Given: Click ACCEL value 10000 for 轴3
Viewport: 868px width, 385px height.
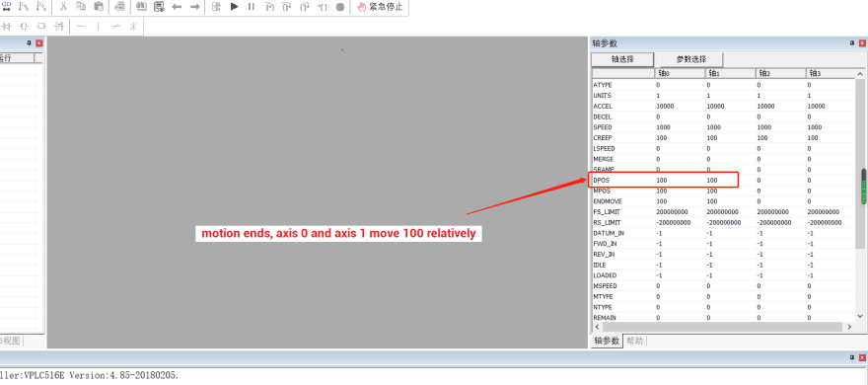Looking at the screenshot, I should 816,107.
